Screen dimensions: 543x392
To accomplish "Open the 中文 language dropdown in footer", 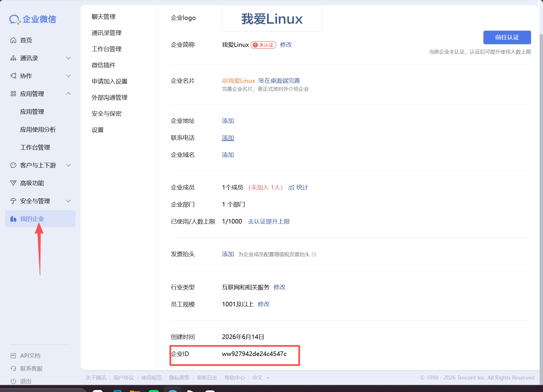I will click(261, 378).
